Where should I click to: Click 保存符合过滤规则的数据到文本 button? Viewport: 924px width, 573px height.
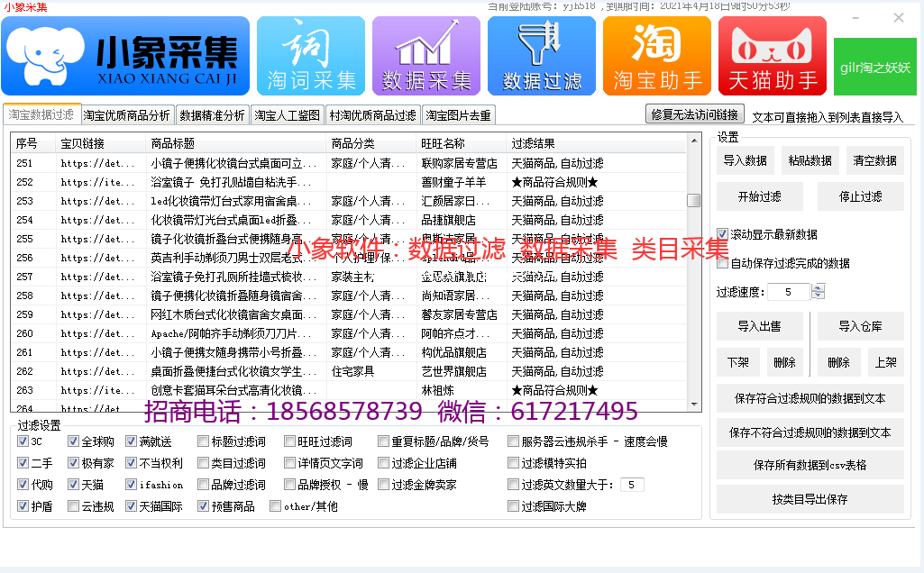click(810, 399)
